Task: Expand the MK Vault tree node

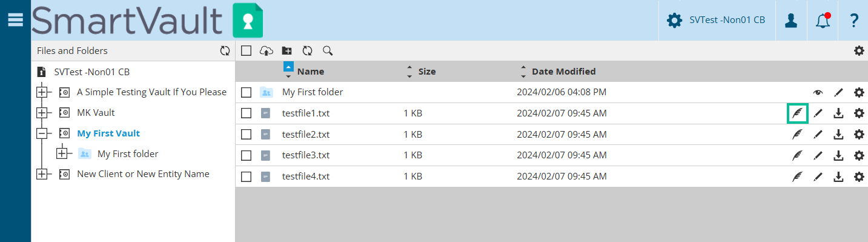Action: point(42,113)
